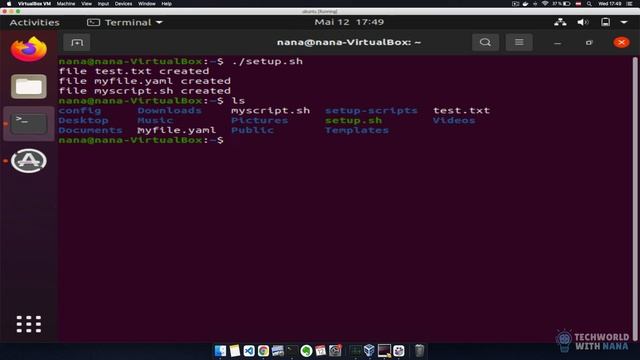
Task: Open the Help menu
Action: pyautogui.click(x=167, y=4)
